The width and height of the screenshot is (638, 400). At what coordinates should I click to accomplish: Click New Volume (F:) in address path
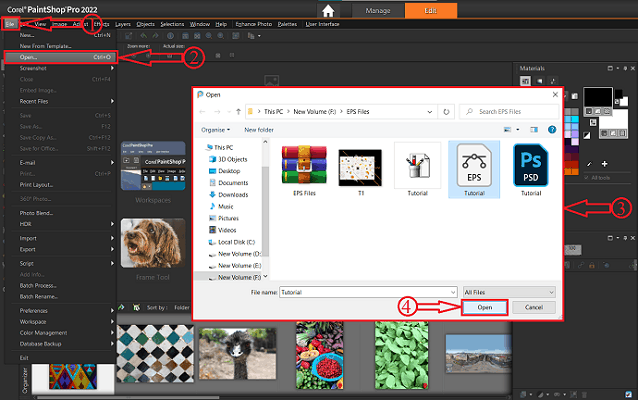[315, 111]
